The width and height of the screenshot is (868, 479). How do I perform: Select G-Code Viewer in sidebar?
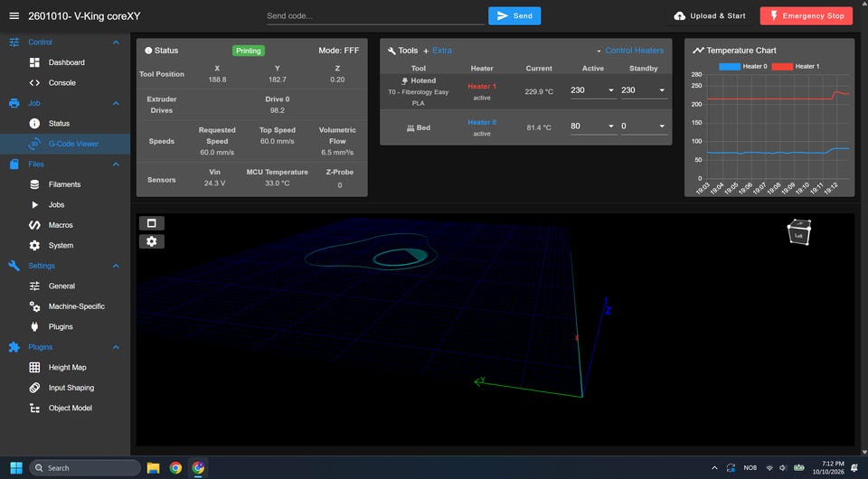pos(65,144)
